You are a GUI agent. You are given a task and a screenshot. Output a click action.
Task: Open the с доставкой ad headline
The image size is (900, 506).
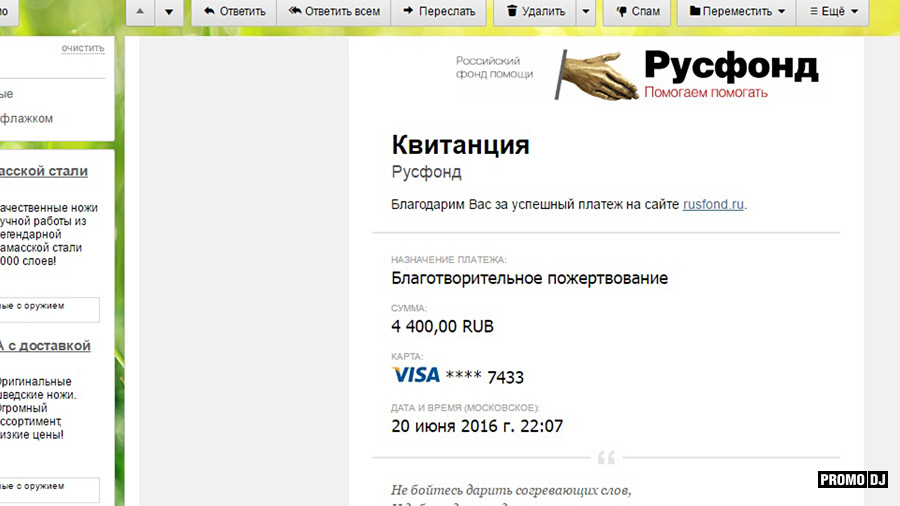pyautogui.click(x=45, y=346)
